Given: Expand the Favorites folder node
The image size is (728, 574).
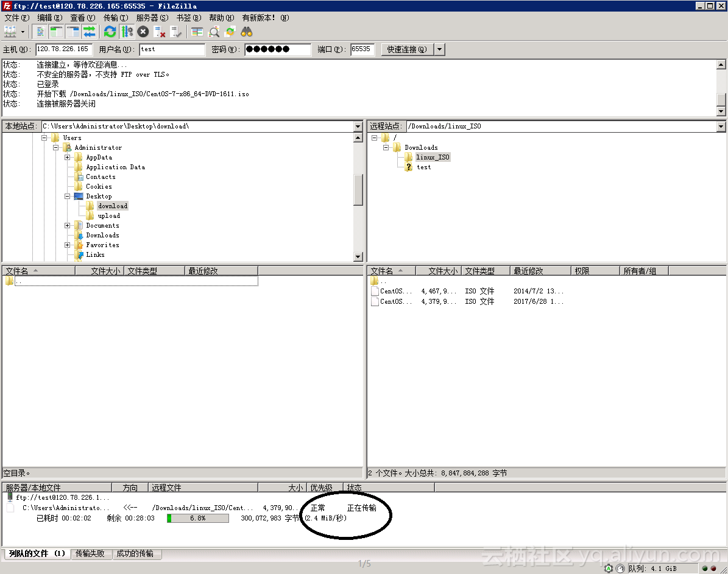Looking at the screenshot, I should point(68,245).
